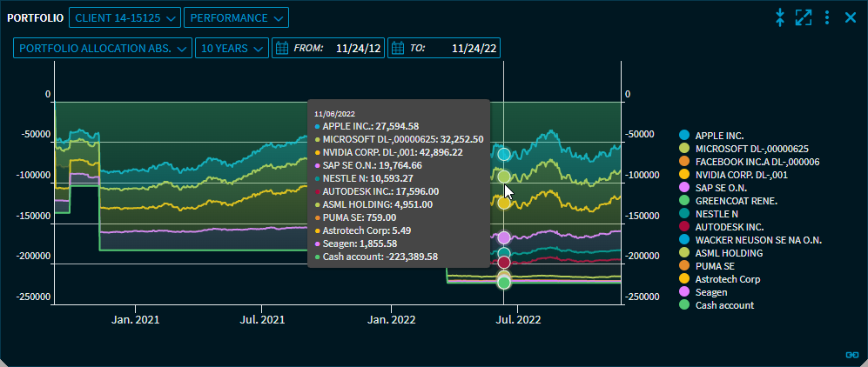This screenshot has height=367, width=868.
Task: Click the PORTFOLIO panel title
Action: pos(35,17)
